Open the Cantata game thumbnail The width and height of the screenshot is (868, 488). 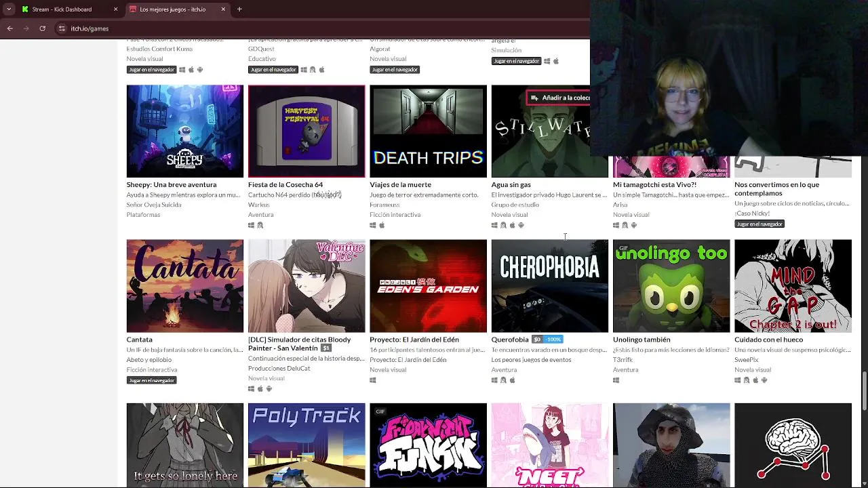coord(184,286)
